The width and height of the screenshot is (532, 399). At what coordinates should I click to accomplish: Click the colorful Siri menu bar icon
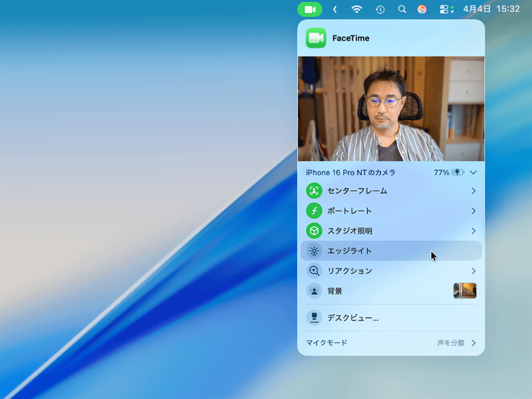422,9
